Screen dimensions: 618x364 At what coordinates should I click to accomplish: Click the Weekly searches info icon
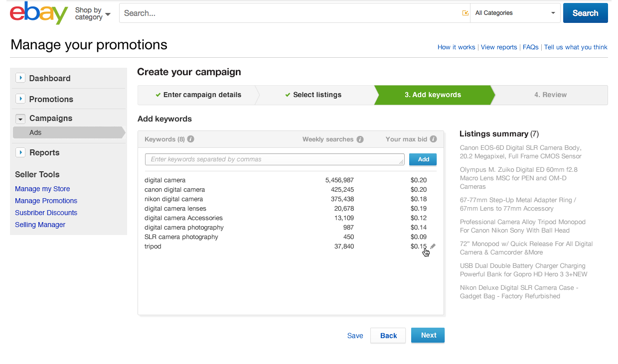tap(360, 139)
